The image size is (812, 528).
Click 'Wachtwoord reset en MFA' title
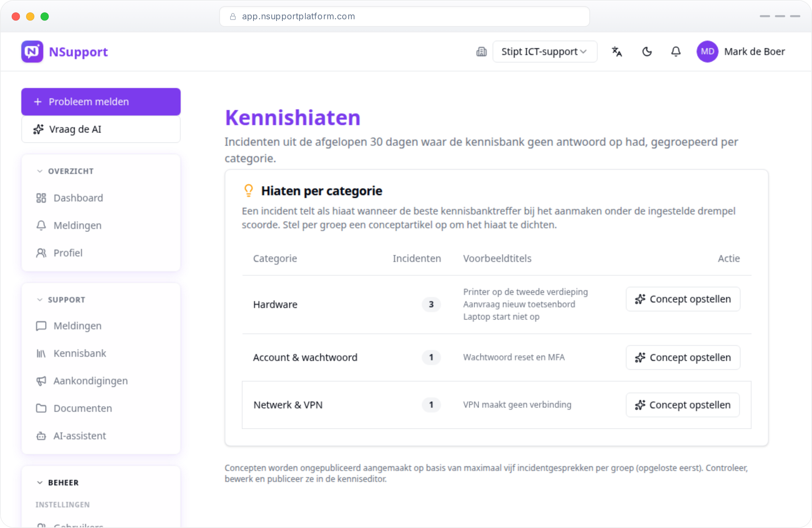(514, 357)
